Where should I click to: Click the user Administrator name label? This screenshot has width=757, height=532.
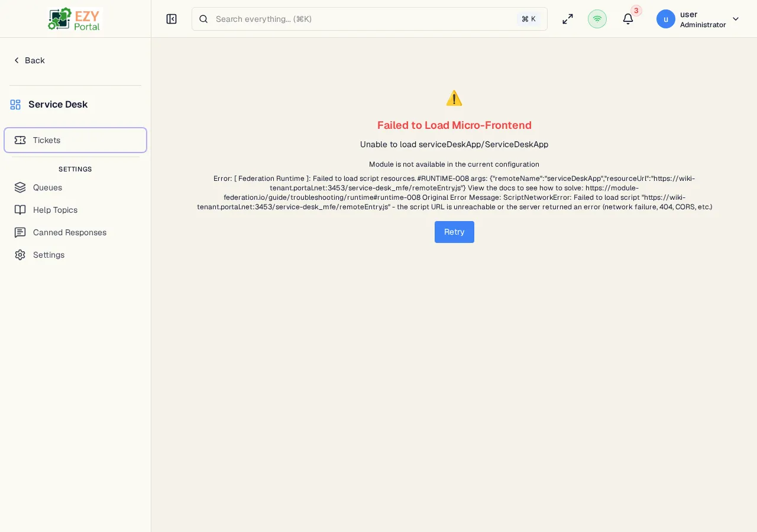click(703, 19)
